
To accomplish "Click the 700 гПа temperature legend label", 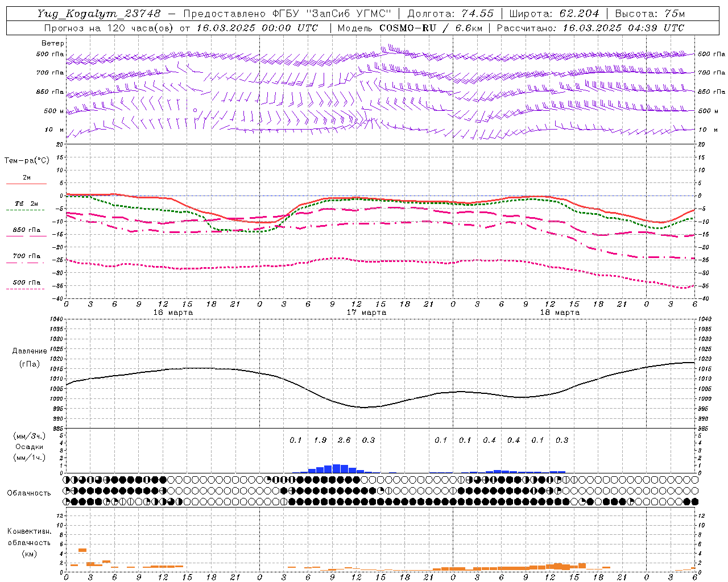I will [27, 256].
